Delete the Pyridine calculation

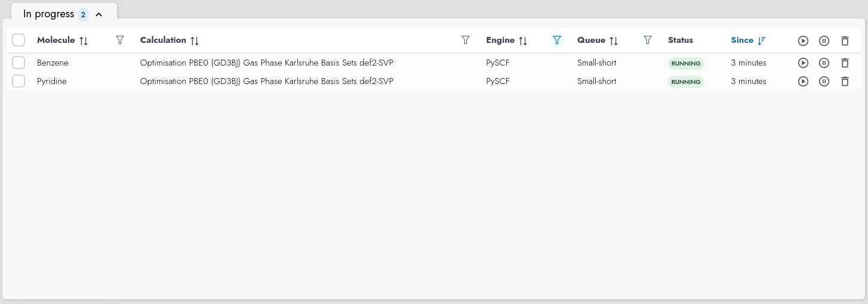pos(845,82)
